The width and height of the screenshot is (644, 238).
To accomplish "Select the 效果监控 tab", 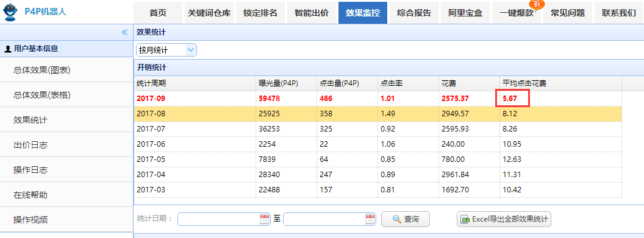I will tap(363, 13).
